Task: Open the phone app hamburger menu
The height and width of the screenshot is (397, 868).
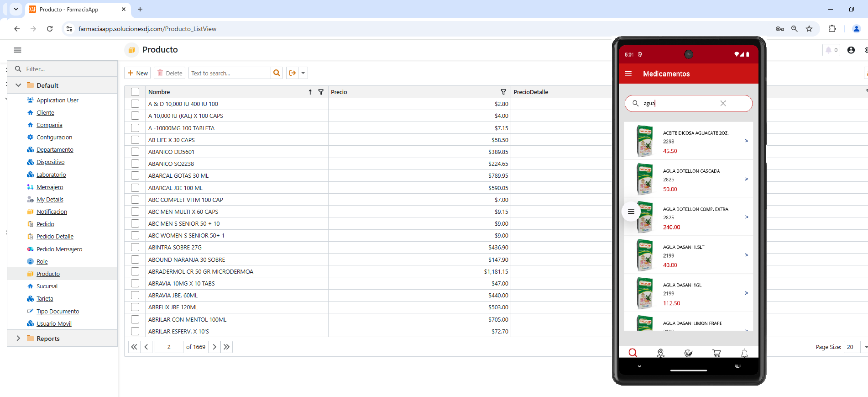Action: [628, 74]
